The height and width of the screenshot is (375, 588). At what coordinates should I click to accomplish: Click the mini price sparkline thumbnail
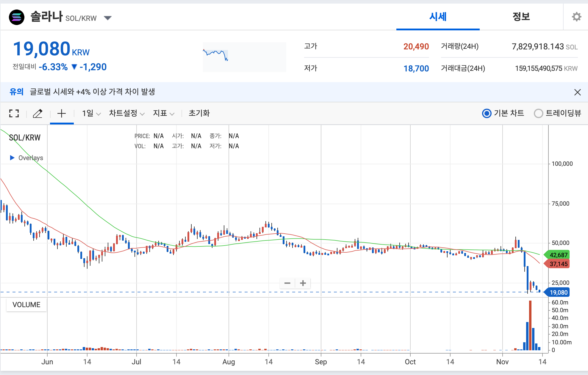244,57
